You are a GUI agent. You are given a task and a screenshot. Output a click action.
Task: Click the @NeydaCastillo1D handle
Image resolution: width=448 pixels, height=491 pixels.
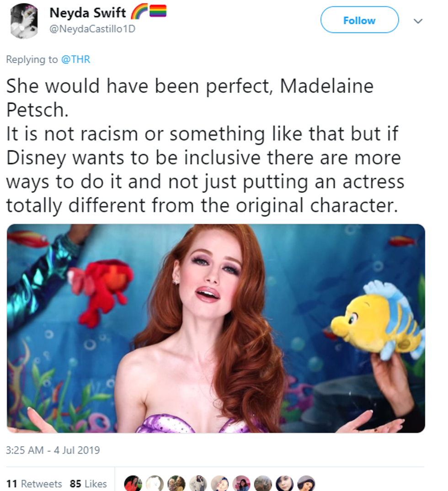92,29
